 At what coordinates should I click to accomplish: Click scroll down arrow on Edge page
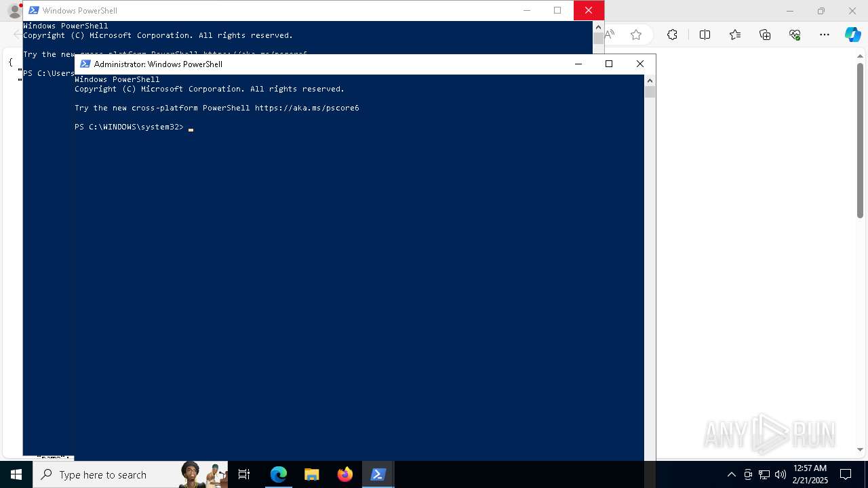(860, 449)
